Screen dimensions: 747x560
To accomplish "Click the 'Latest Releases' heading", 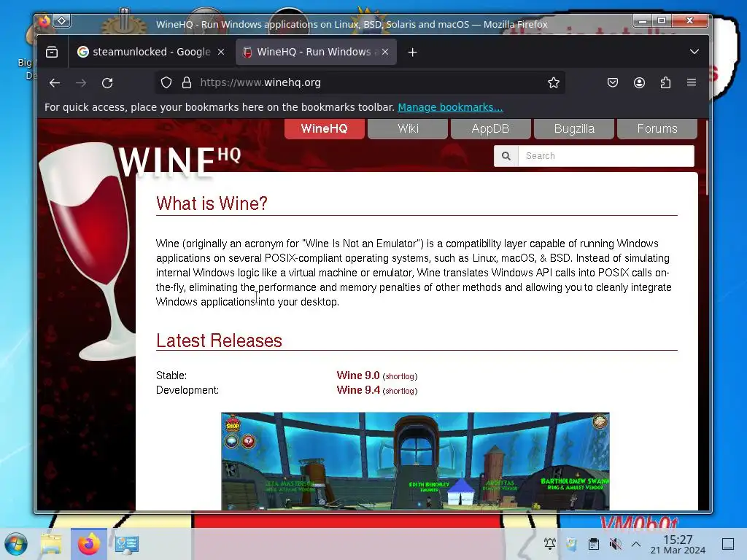I will (219, 341).
